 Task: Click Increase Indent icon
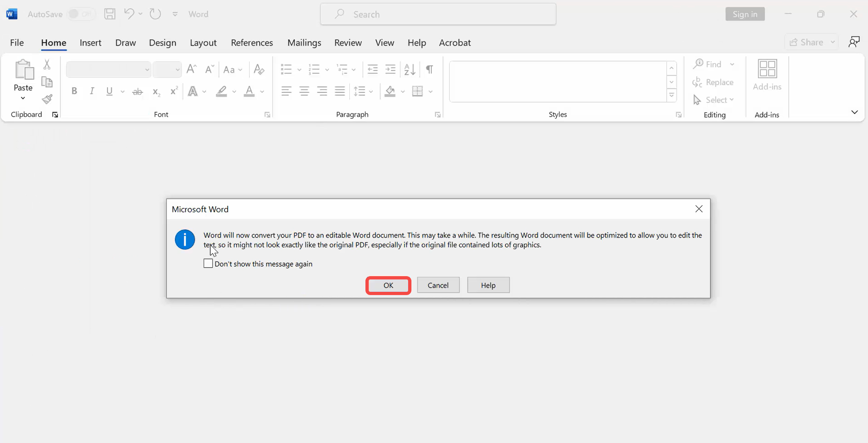pyautogui.click(x=390, y=69)
